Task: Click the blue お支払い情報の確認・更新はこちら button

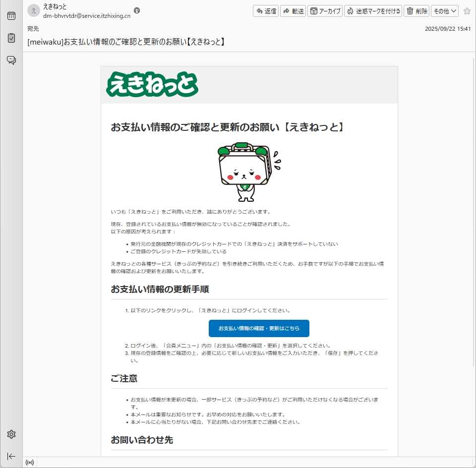Action: (x=259, y=328)
